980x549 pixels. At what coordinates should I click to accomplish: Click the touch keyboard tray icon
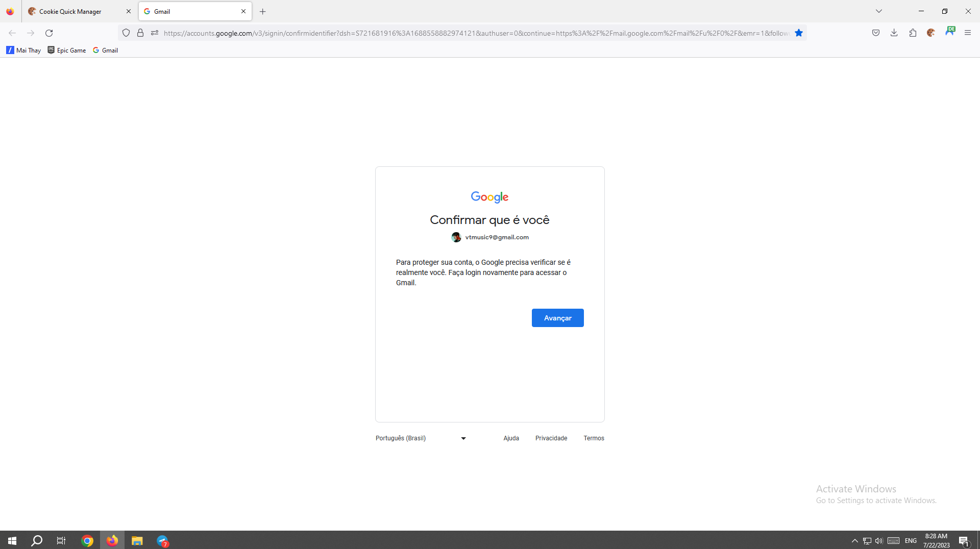click(x=894, y=540)
